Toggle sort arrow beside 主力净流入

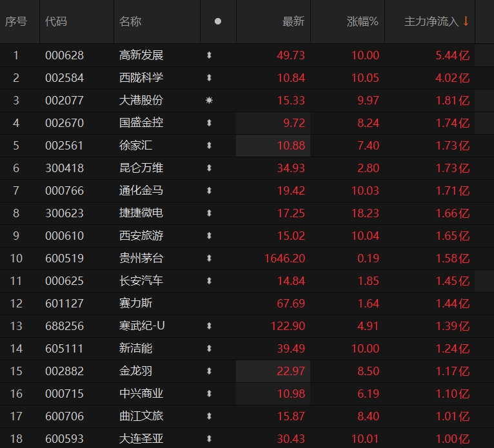[x=466, y=21]
